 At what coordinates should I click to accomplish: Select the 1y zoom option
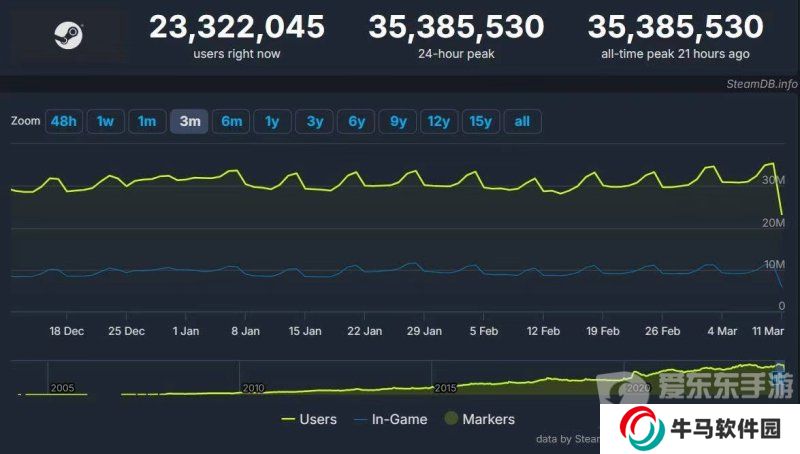pos(272,122)
